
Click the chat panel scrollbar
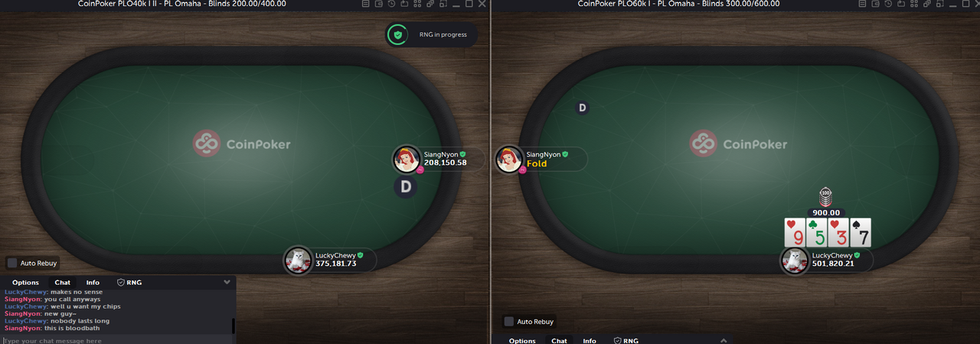tap(233, 326)
